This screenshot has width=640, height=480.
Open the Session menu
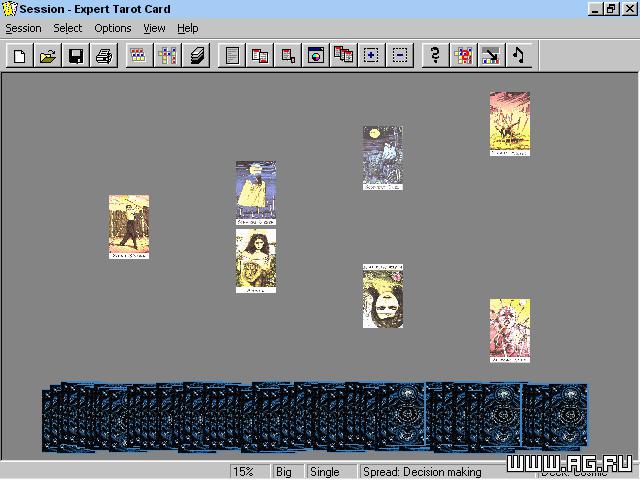[23, 28]
